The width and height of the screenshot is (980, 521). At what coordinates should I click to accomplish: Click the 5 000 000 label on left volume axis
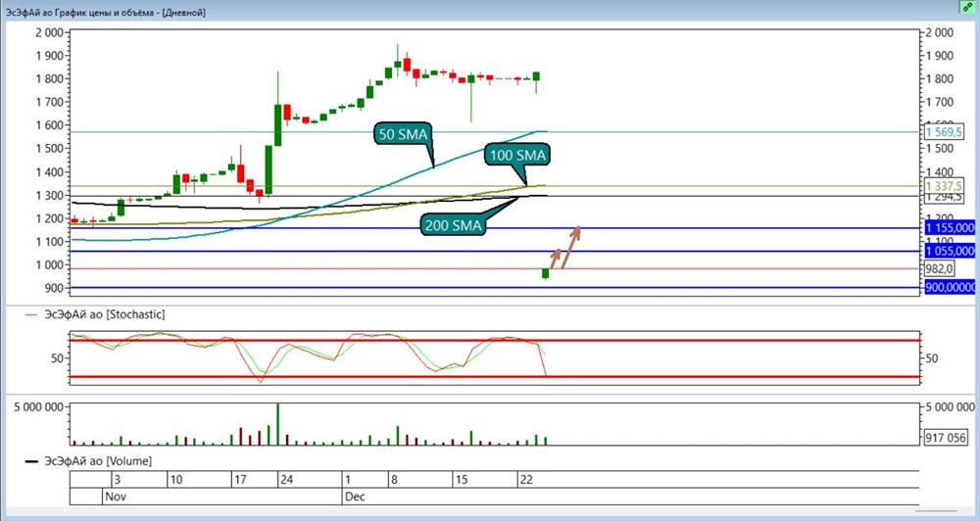pos(39,407)
